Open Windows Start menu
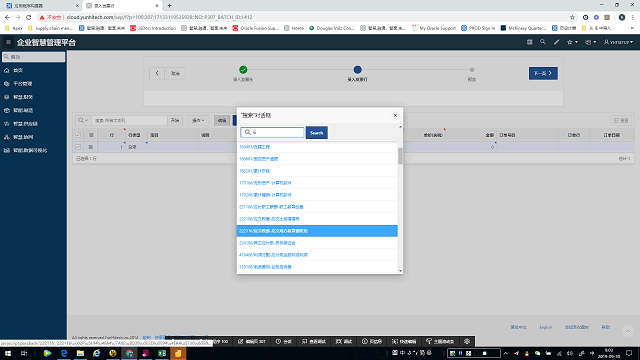This screenshot has width=640, height=360. (8, 353)
